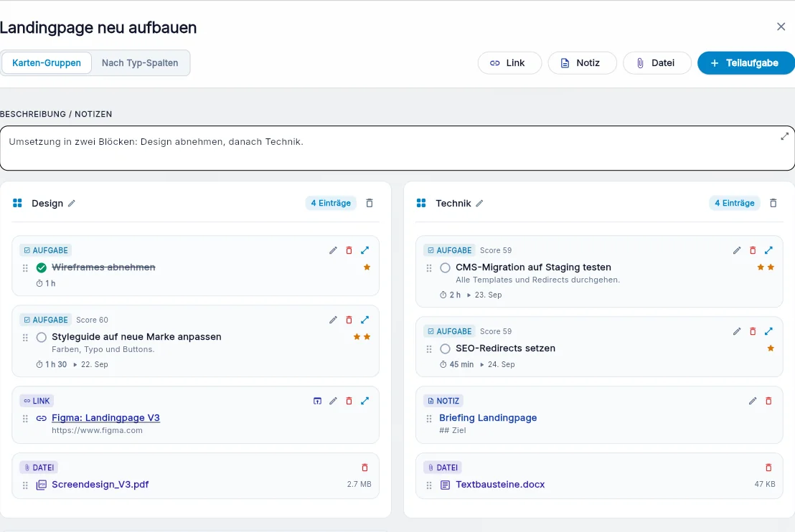Open embedded preview of Figma link

click(x=317, y=401)
